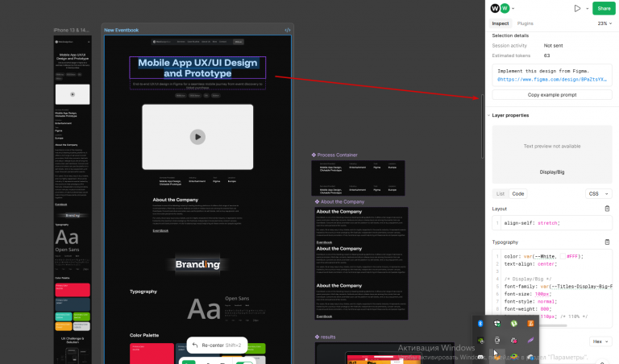Viewport: 619px width, 364px height.
Task: Click the black W user avatar
Action: [495, 8]
